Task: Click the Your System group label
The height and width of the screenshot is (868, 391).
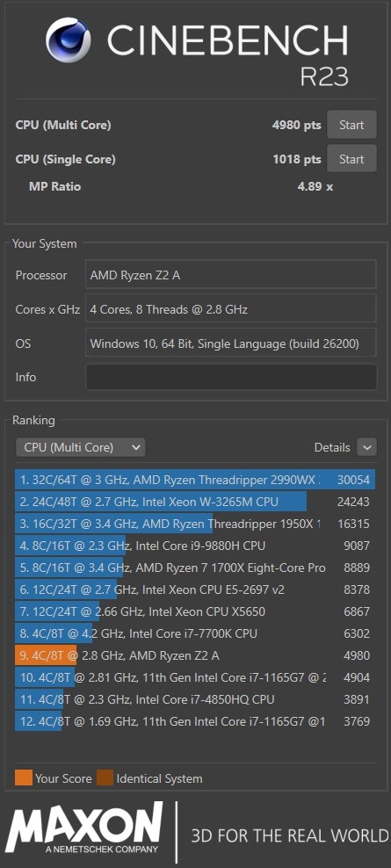Action: [44, 243]
